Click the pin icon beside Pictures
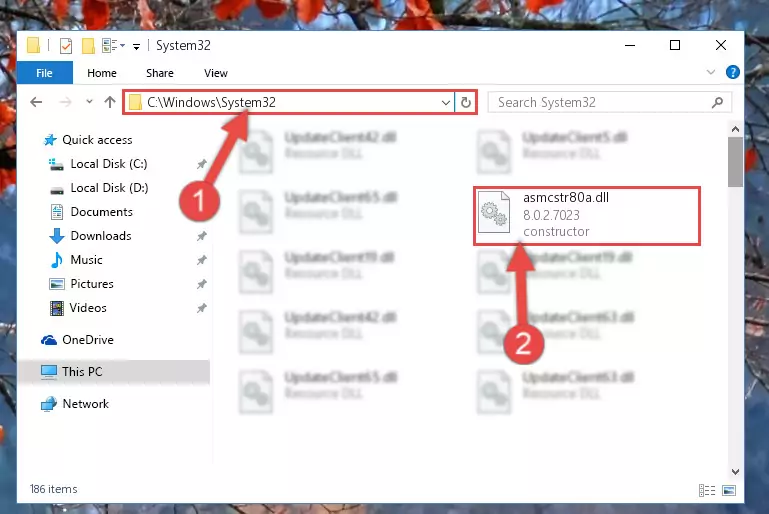The width and height of the screenshot is (769, 514). coord(202,284)
